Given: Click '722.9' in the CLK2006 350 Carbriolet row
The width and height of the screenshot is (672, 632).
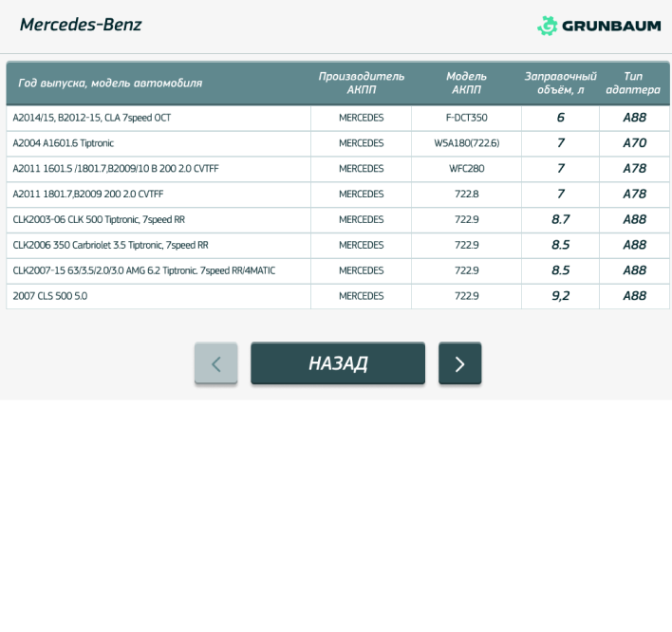Looking at the screenshot, I should click(x=466, y=245).
